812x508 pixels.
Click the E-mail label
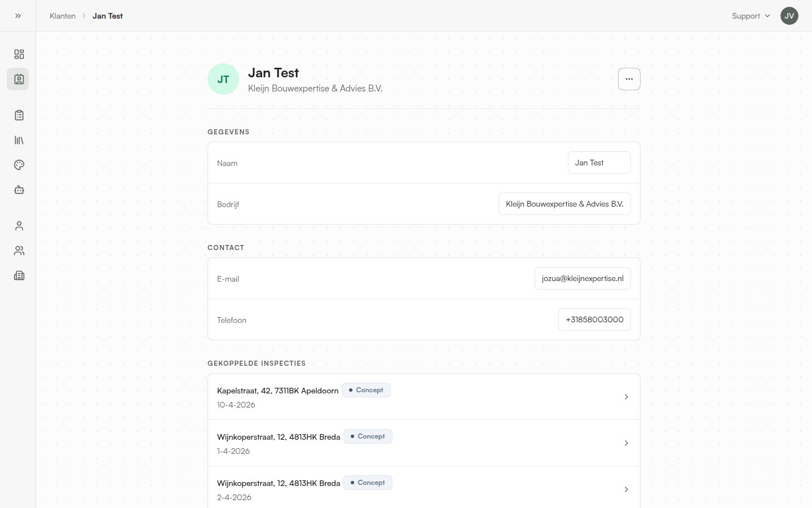click(x=228, y=279)
